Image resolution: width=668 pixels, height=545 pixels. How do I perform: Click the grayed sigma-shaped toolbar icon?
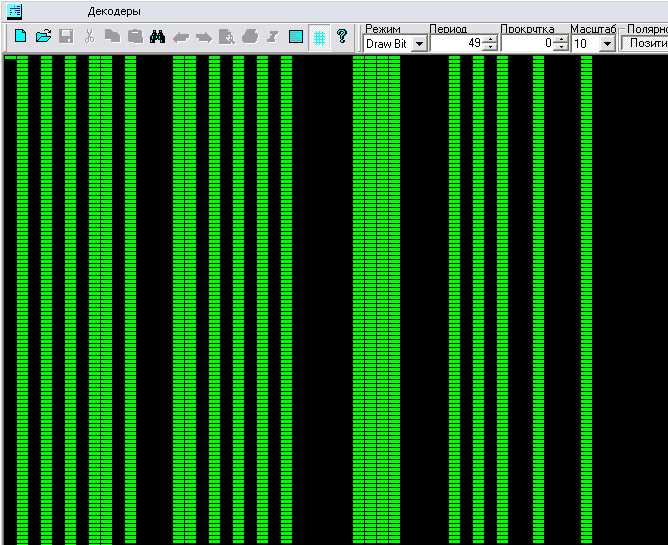pos(273,37)
